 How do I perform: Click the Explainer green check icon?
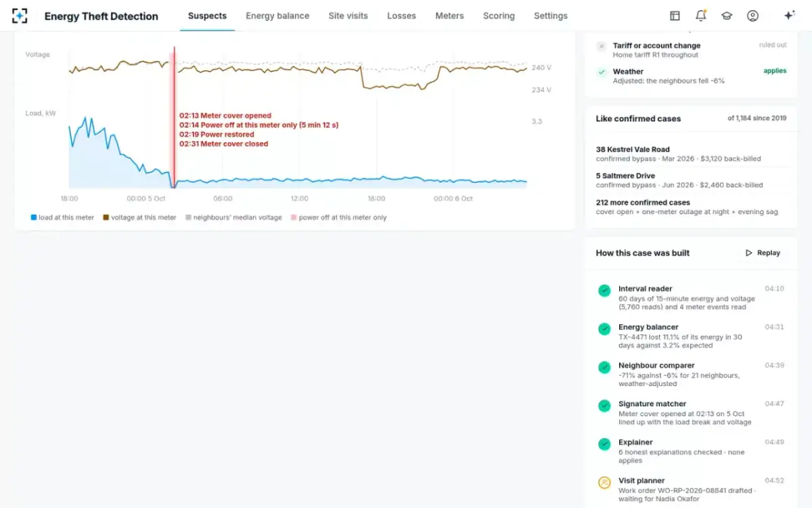point(604,444)
